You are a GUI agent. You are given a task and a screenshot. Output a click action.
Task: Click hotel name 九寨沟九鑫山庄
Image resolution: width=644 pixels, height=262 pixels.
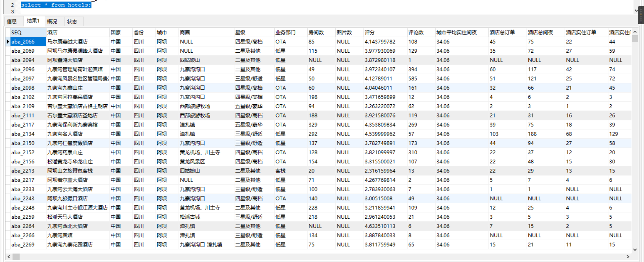pos(65,88)
